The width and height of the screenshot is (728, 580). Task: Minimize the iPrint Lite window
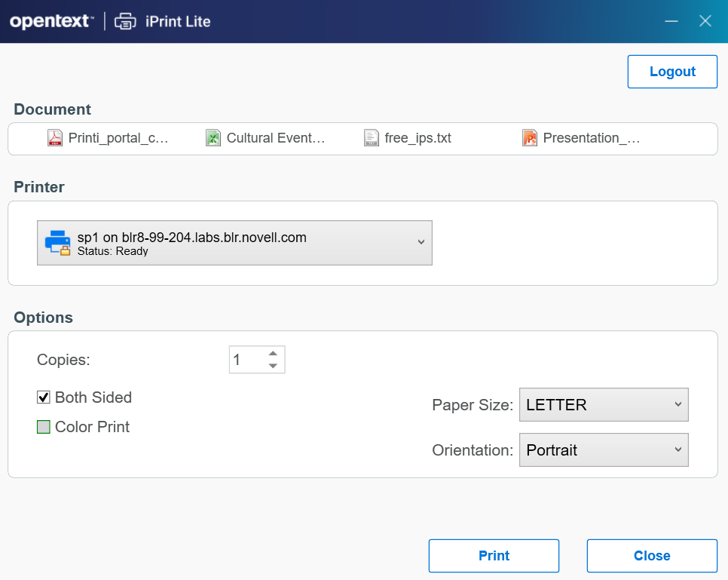pos(671,21)
